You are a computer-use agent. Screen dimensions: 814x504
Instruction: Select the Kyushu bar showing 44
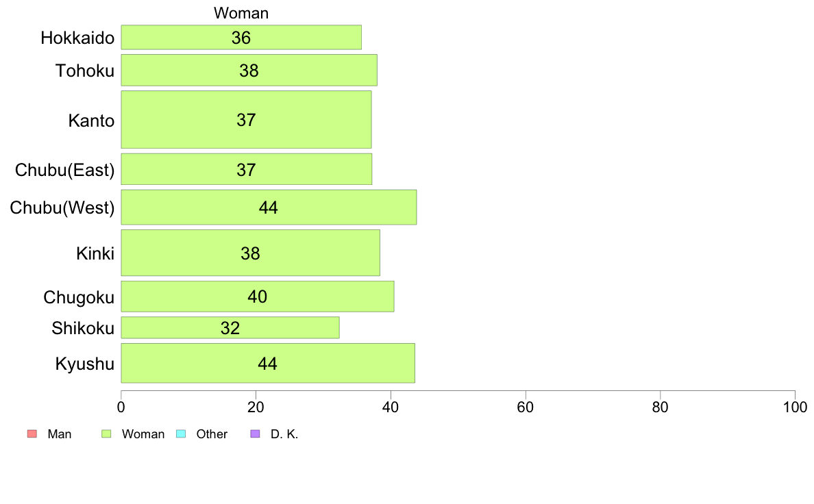coord(268,363)
